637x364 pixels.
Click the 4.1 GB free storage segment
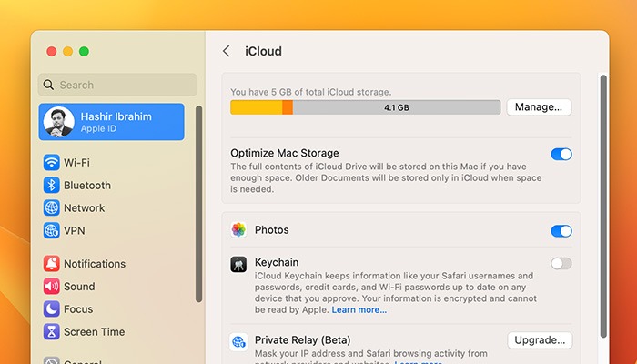(397, 107)
